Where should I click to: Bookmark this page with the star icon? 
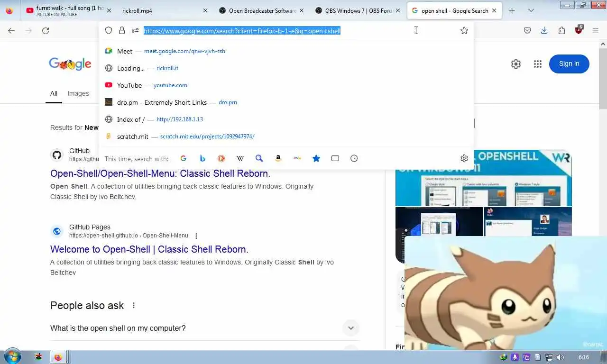(x=464, y=30)
